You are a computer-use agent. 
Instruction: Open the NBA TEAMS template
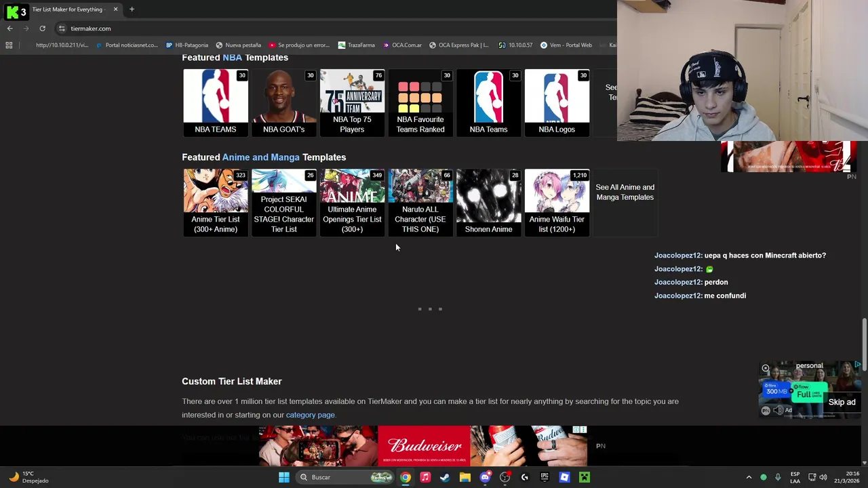point(216,103)
